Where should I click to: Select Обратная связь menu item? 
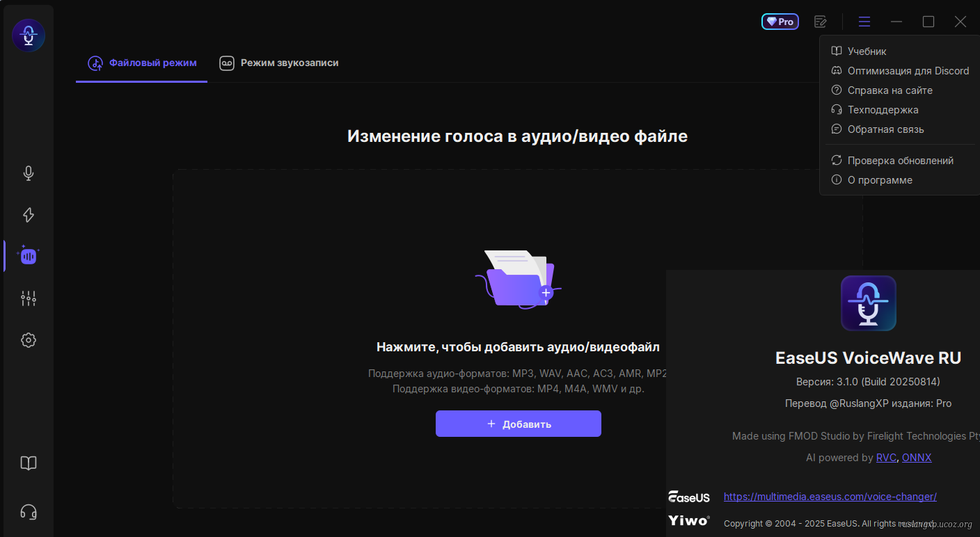pos(899,129)
